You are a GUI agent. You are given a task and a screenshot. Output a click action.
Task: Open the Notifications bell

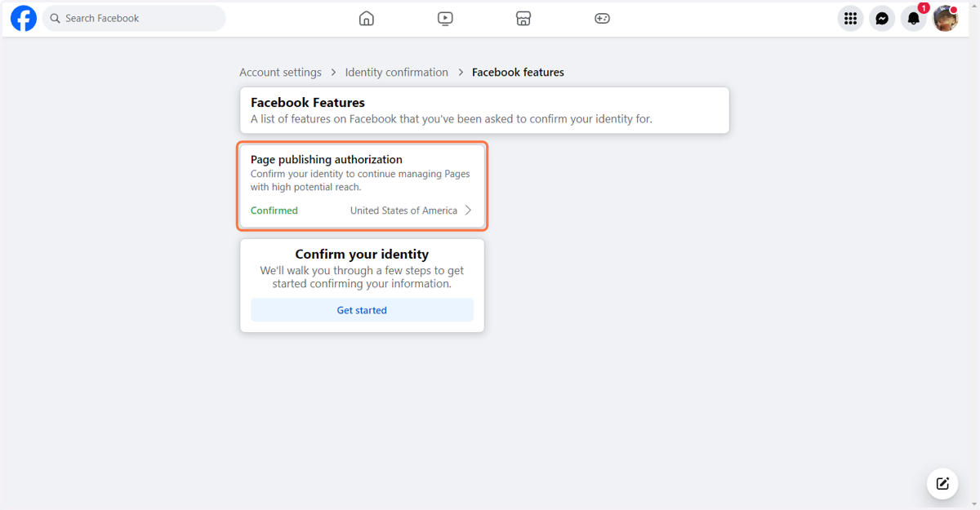pos(914,18)
